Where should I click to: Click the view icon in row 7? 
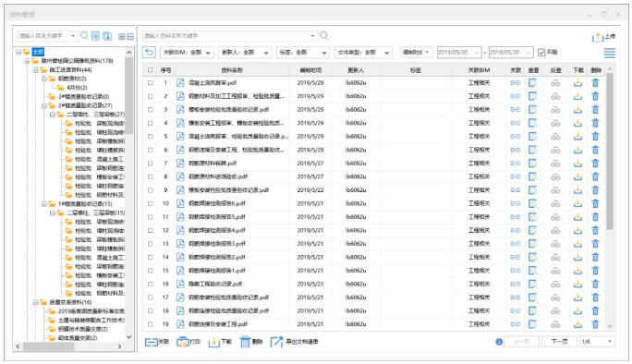533,164
